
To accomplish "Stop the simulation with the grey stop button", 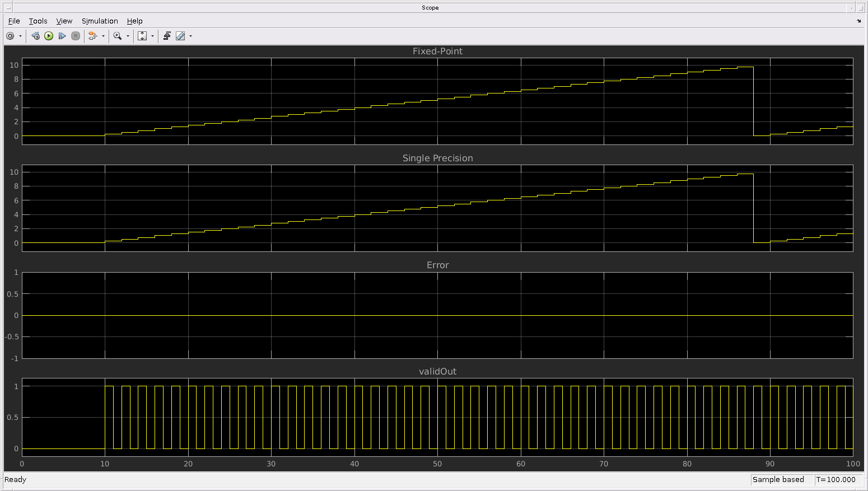I will (76, 36).
